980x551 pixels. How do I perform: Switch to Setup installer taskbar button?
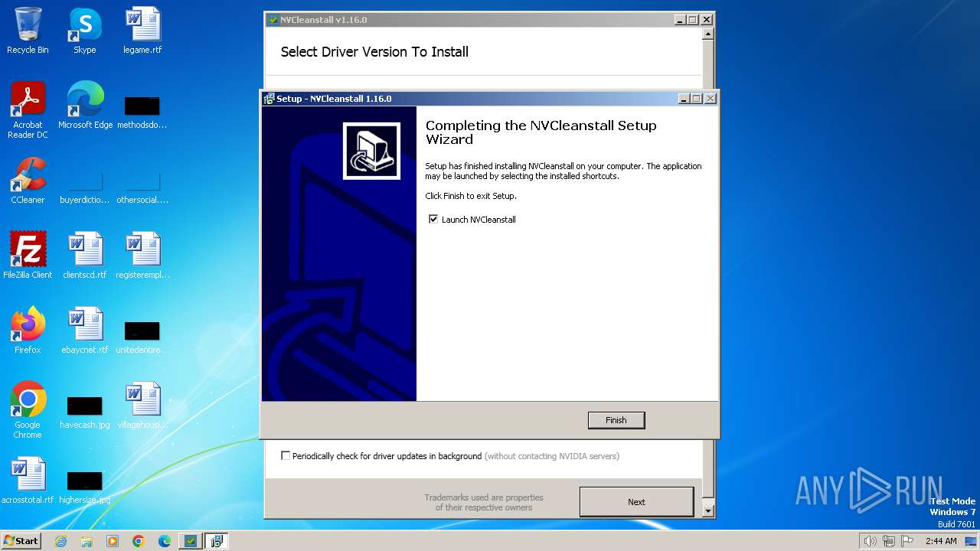[217, 541]
